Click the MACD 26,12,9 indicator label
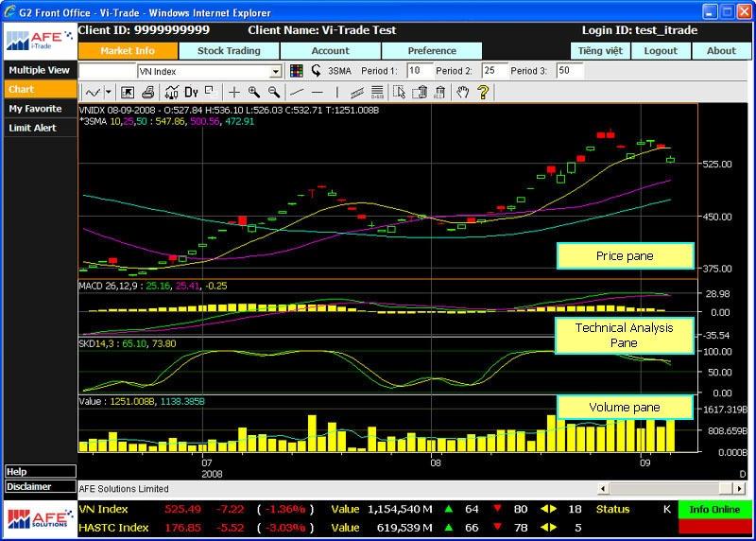This screenshot has height=541, width=756. click(x=109, y=286)
